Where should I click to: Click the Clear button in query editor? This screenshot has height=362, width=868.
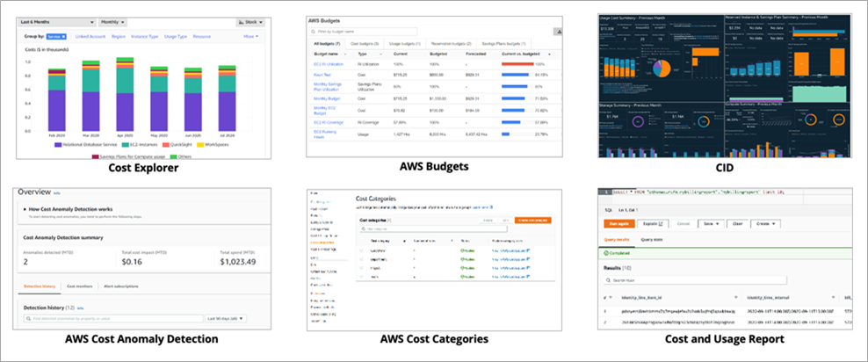coord(737,224)
